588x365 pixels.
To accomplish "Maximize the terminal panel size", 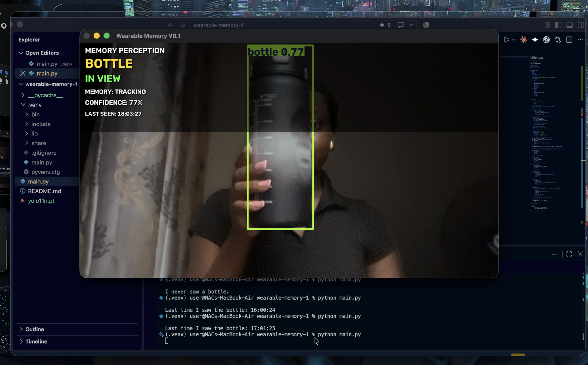I will 569,254.
